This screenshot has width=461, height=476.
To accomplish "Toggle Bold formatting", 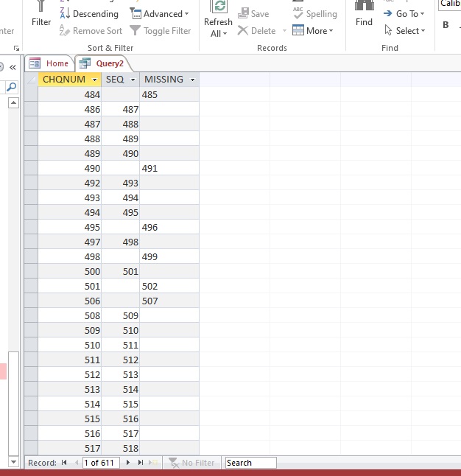I will 446,25.
